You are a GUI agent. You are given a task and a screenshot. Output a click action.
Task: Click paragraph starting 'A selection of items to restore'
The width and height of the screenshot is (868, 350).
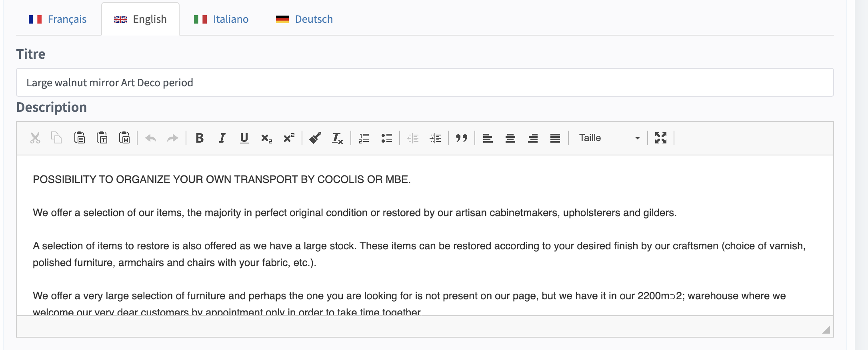(x=419, y=254)
